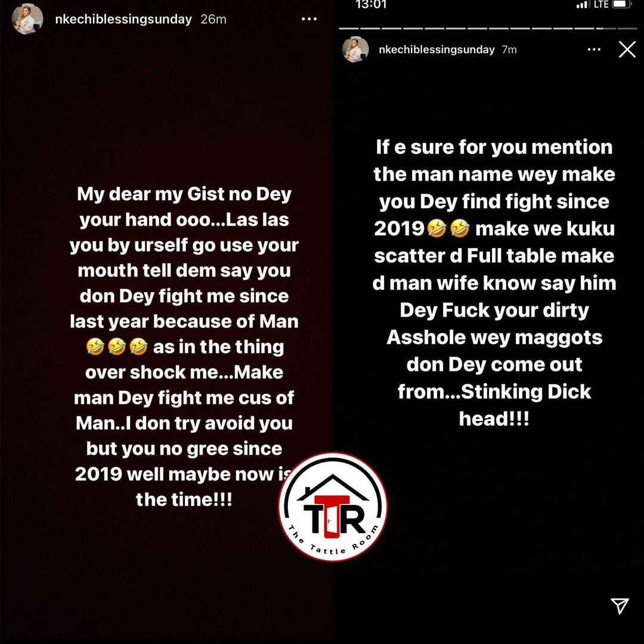Tap the LTE network indicator
Image resolution: width=644 pixels, height=644 pixels.
601,4
